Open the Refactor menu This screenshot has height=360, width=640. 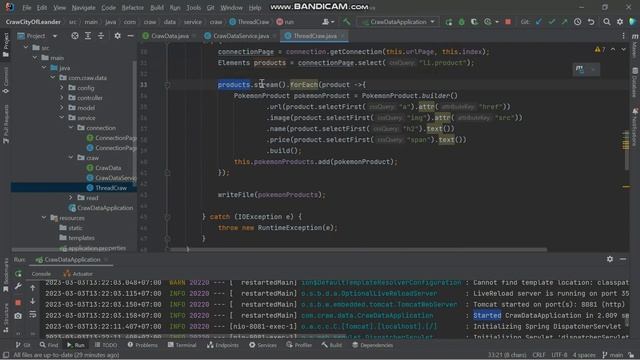(x=133, y=8)
